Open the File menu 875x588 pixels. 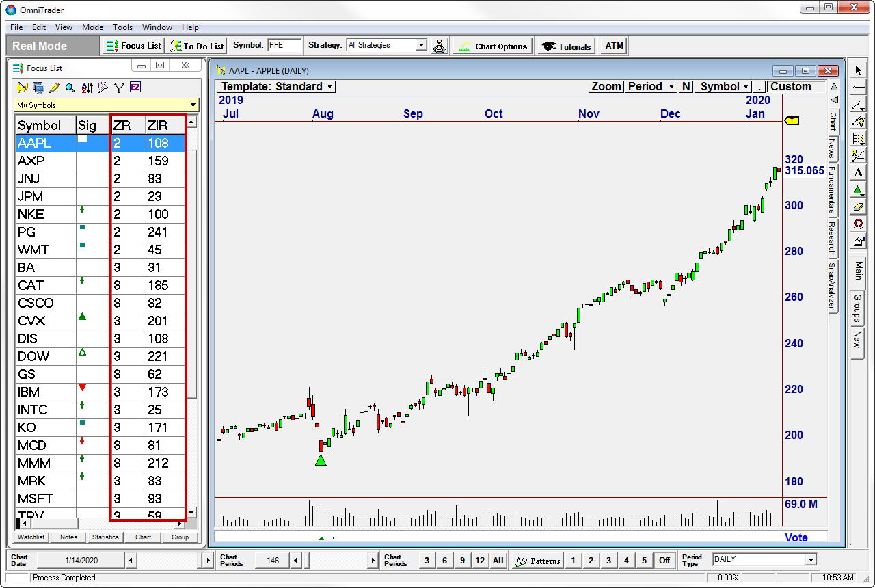17,27
